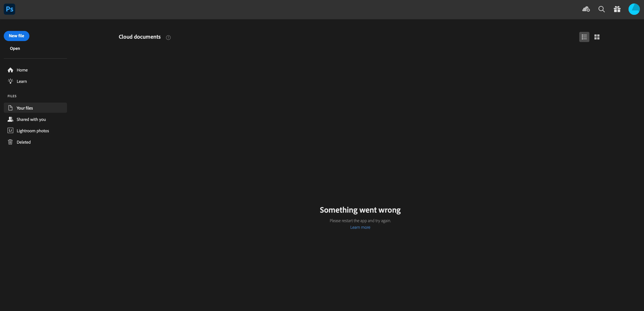Switch to grid view
This screenshot has width=644, height=311.
click(x=597, y=37)
